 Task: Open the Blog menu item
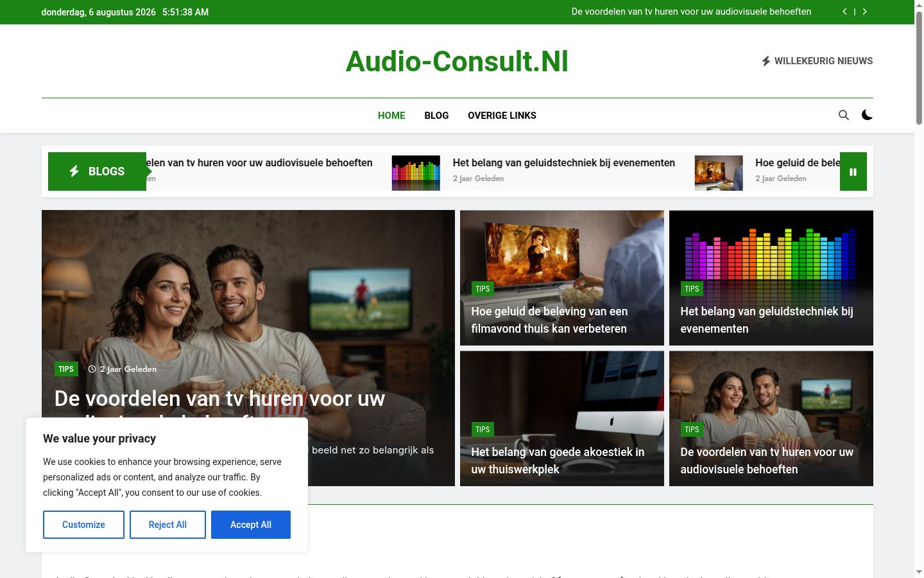436,116
